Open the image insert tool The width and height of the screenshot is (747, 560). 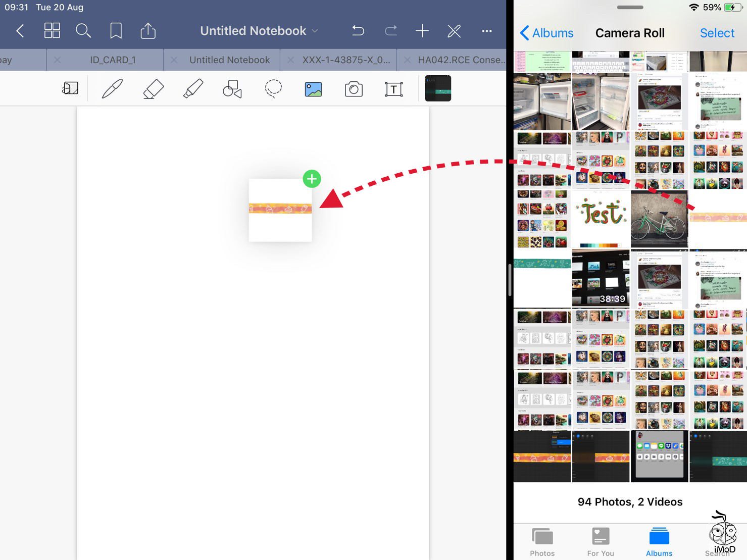coord(313,88)
